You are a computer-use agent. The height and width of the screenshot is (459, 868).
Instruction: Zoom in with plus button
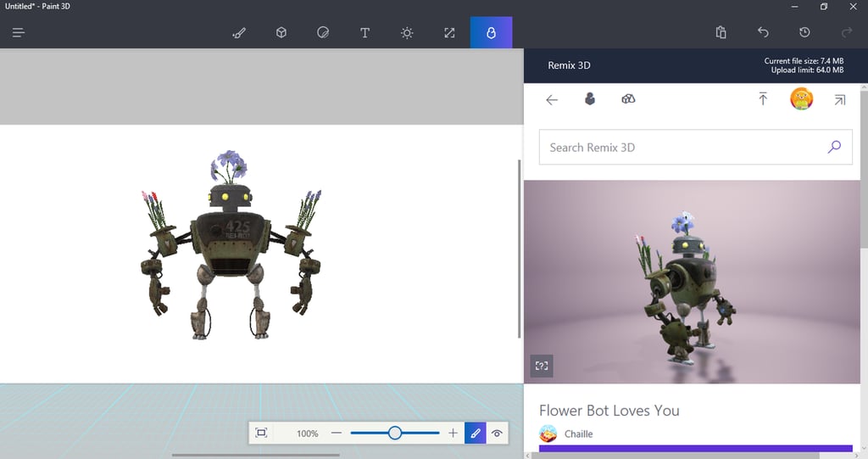tap(453, 433)
